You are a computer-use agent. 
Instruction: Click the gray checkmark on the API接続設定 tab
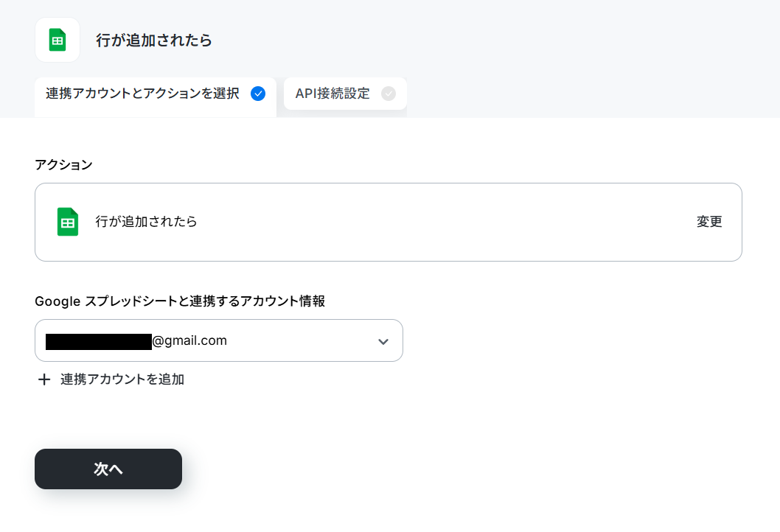pyautogui.click(x=389, y=94)
